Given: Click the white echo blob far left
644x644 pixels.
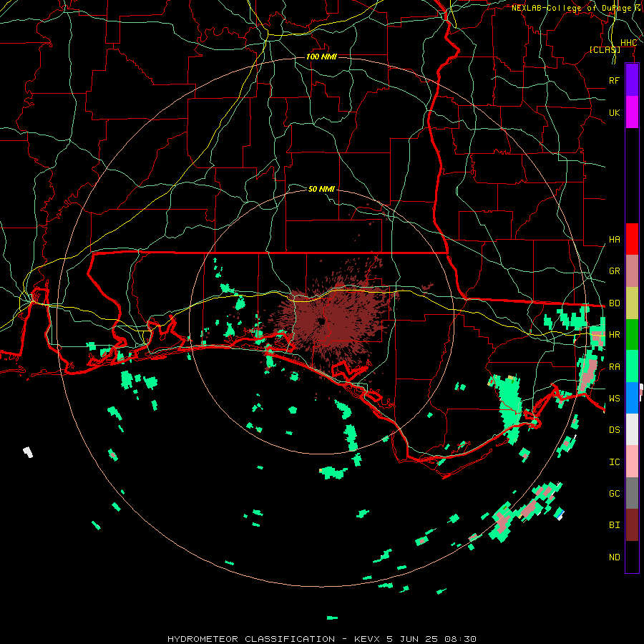Looking at the screenshot, I should 27,452.
